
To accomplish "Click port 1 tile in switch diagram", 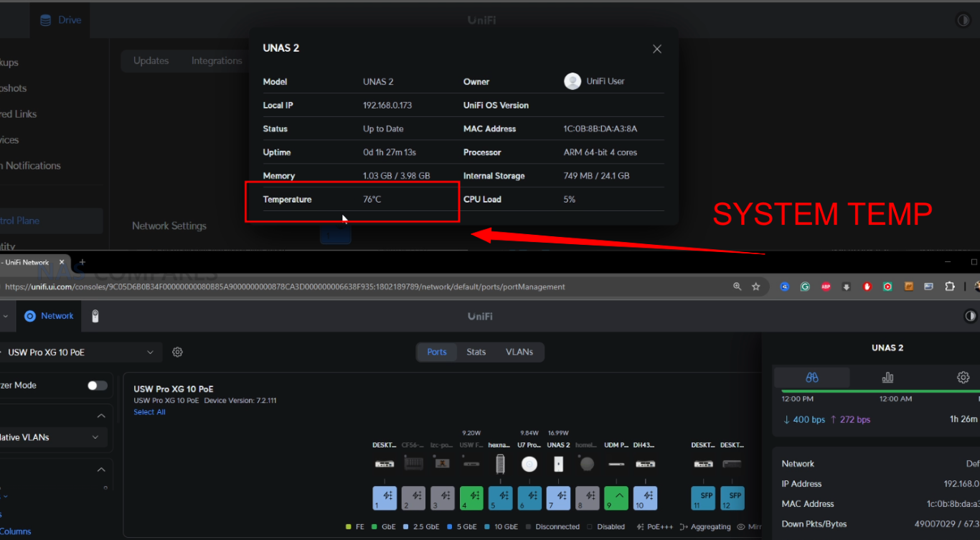I will pyautogui.click(x=385, y=498).
